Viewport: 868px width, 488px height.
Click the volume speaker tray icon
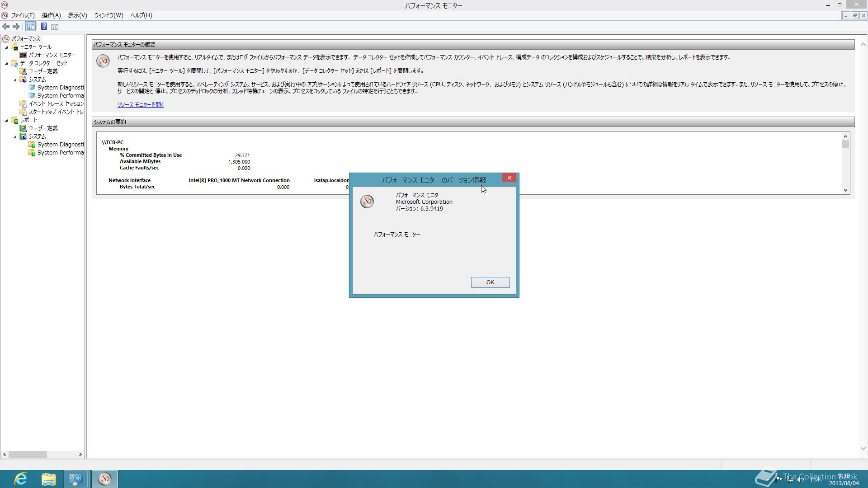(x=800, y=479)
